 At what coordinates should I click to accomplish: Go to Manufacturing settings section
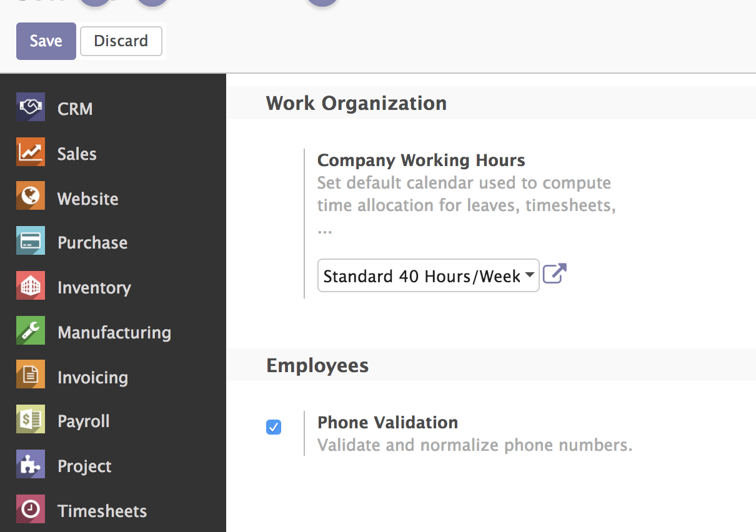pyautogui.click(x=114, y=332)
